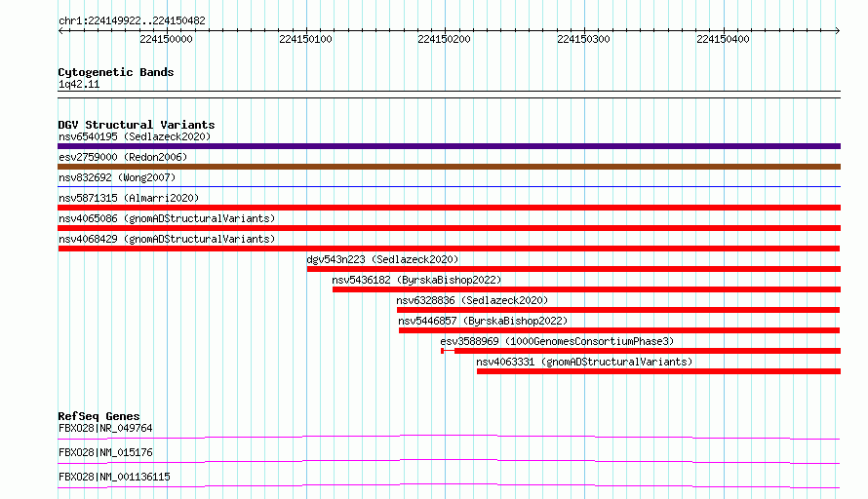This screenshot has width=868, height=499.
Task: Open the nsv5436182 (ByrskaBishop2022) label
Action: [x=416, y=280]
